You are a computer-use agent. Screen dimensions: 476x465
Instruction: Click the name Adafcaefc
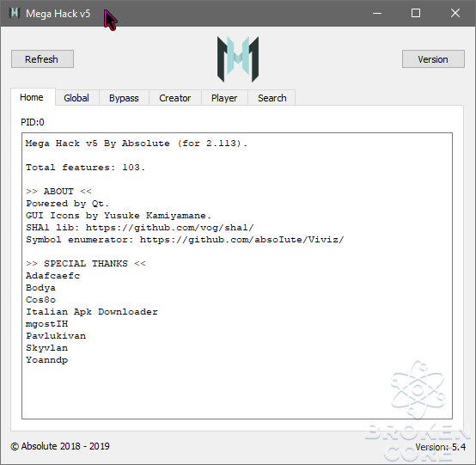click(x=52, y=276)
